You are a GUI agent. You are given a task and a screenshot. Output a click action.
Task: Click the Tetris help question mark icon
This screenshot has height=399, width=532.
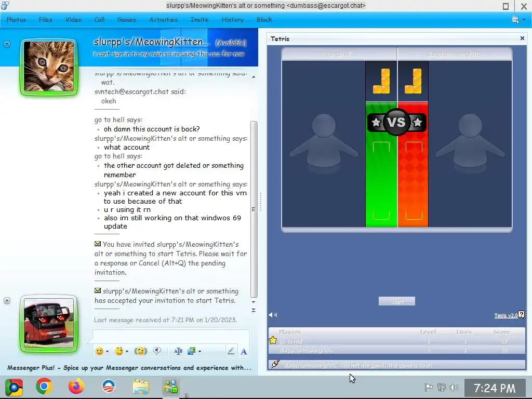522,315
